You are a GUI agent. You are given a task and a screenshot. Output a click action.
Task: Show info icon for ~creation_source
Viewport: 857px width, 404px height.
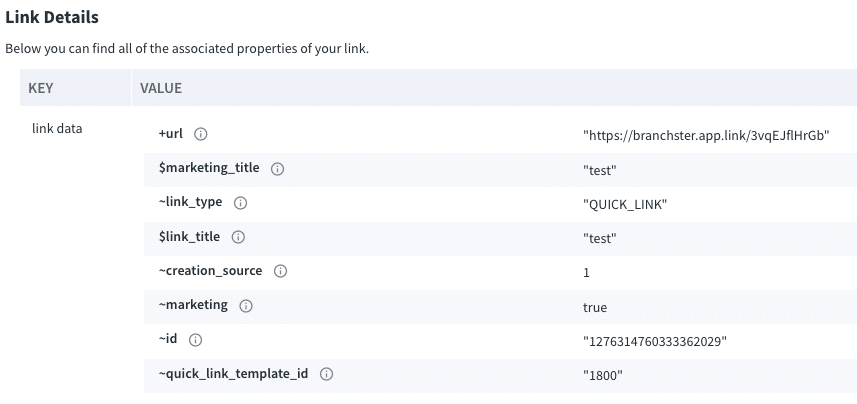tap(281, 271)
